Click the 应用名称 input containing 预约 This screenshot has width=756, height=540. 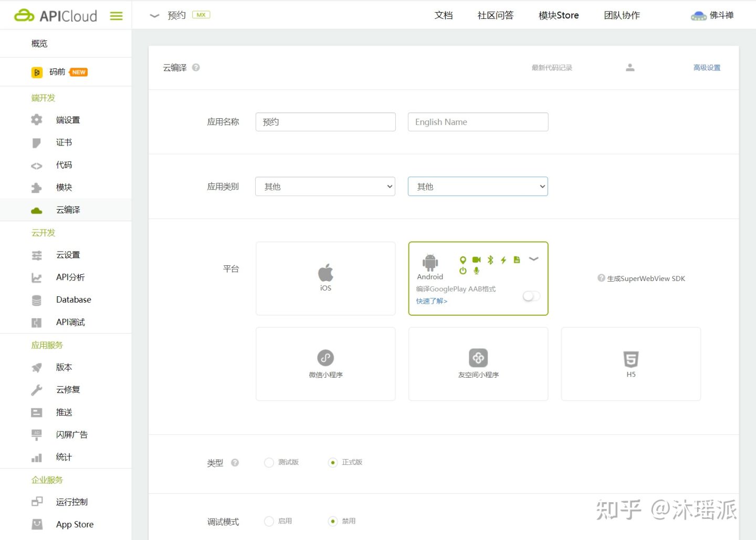coord(325,122)
